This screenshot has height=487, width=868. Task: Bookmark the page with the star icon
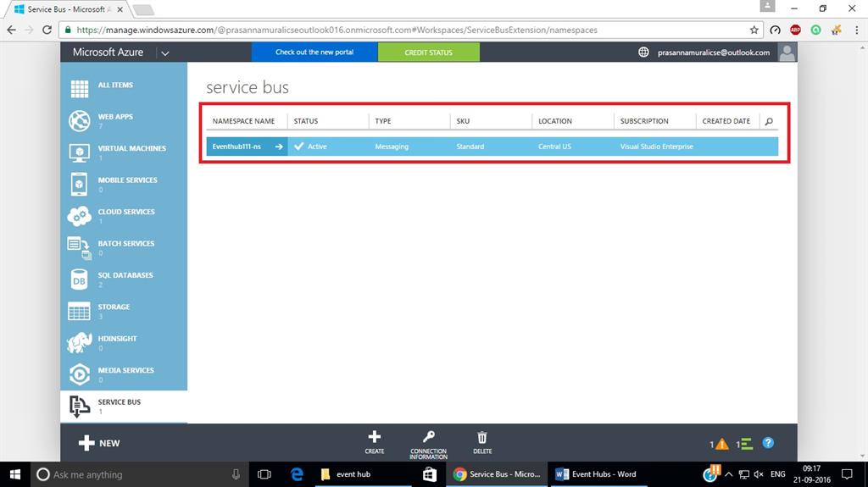coord(754,30)
